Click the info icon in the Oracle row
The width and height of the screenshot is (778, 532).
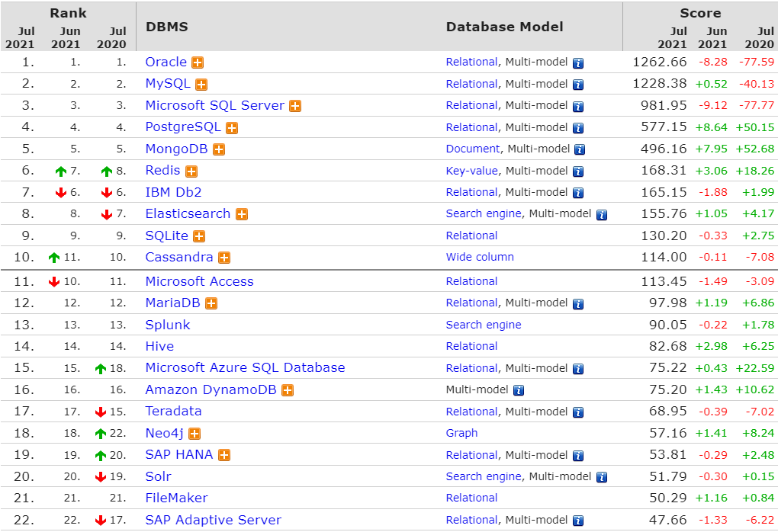point(578,63)
